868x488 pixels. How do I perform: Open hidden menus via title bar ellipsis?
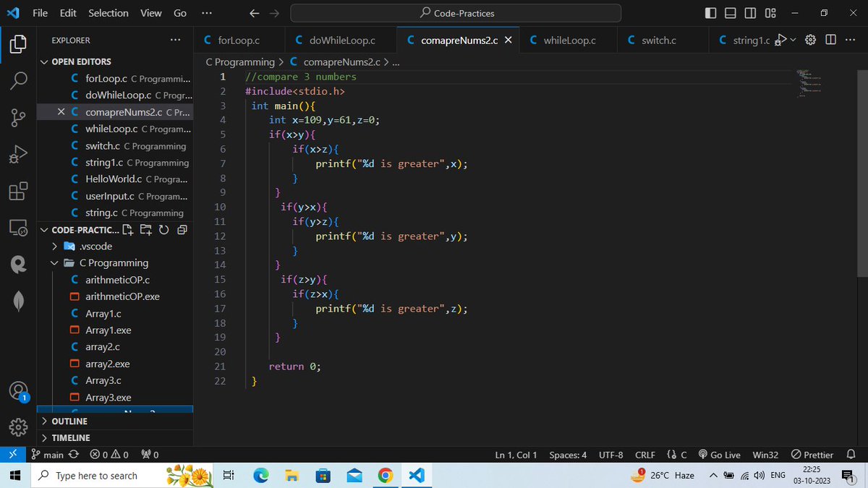(x=207, y=13)
